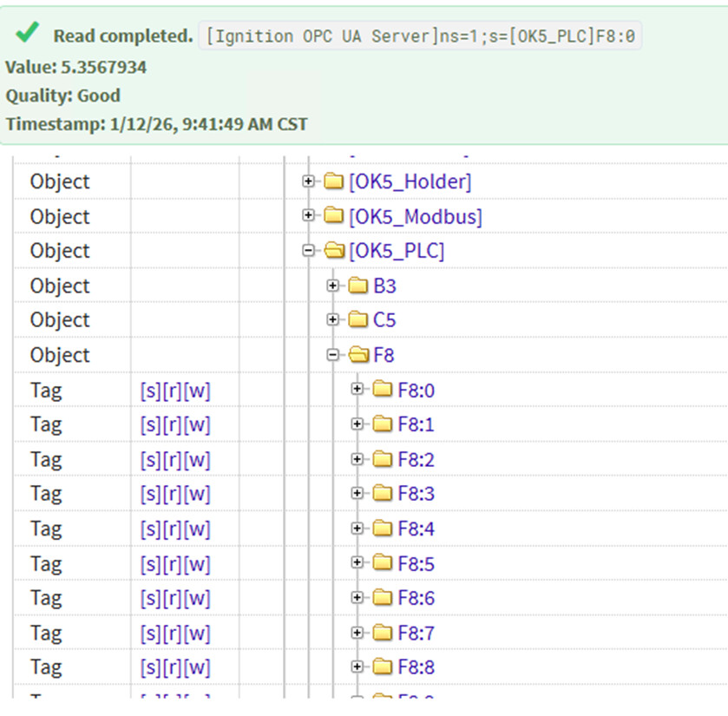The height and width of the screenshot is (716, 728).
Task: Expand the F8:3 tag node
Action: 357,493
